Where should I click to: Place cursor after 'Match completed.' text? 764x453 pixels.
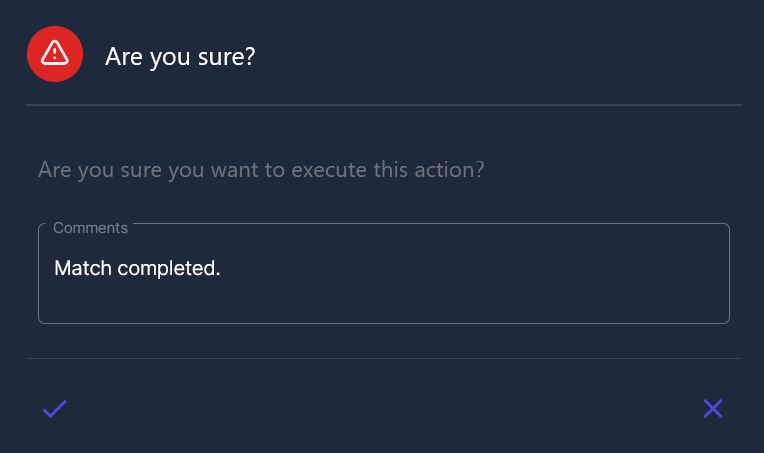coord(222,268)
